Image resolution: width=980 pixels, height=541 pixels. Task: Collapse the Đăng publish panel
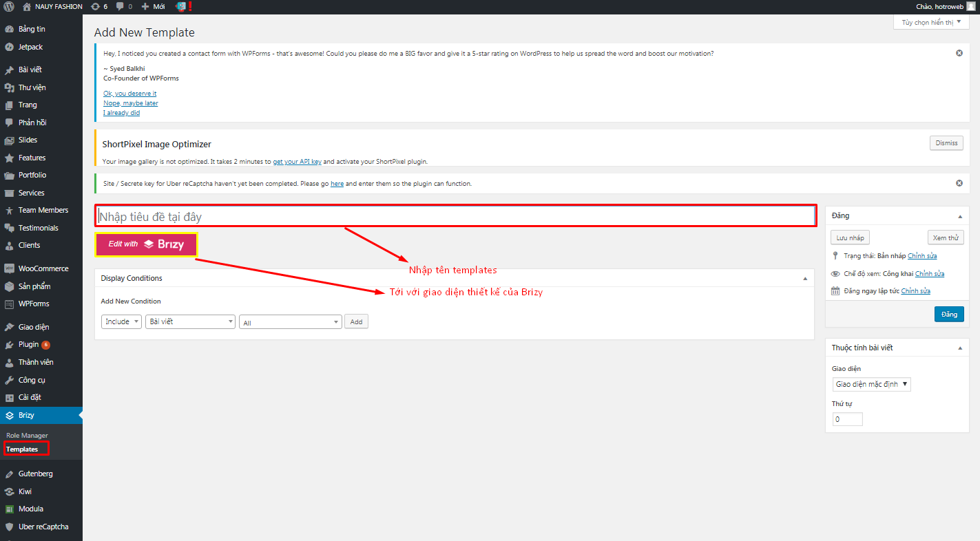959,215
